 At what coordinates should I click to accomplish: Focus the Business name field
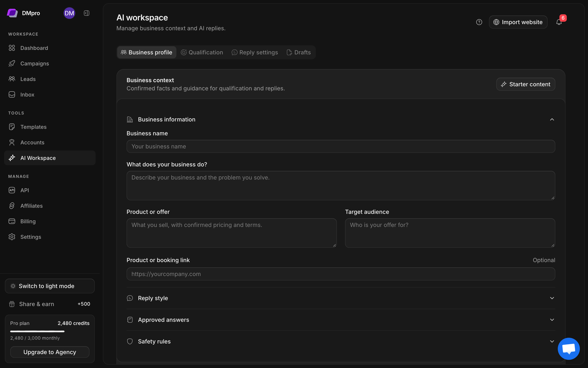(x=341, y=146)
